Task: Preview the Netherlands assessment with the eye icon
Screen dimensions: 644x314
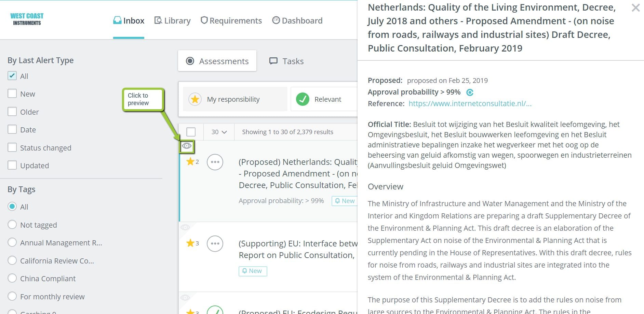Action: coord(187,146)
